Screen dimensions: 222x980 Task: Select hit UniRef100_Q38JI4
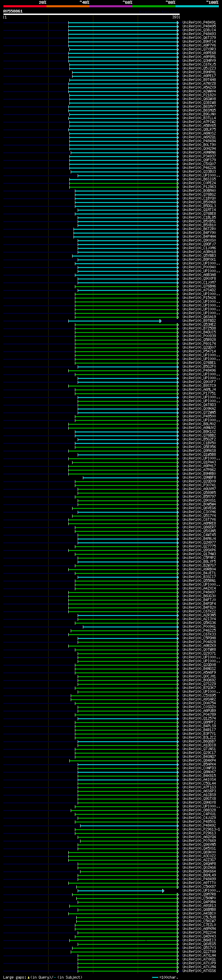(x=199, y=30)
